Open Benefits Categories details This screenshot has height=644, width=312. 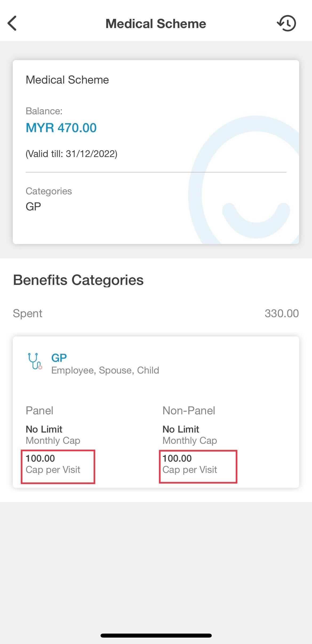click(78, 280)
